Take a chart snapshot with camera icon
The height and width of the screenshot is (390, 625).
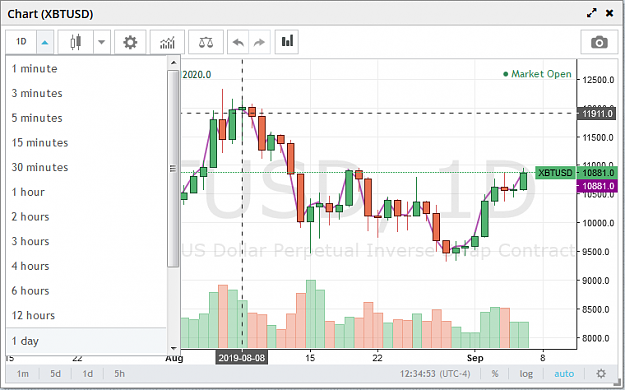[x=599, y=42]
